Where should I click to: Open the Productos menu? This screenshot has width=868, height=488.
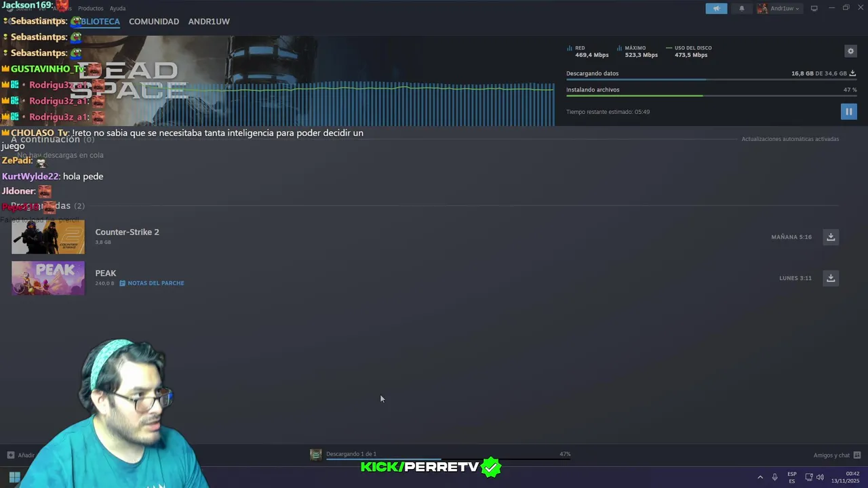pyautogui.click(x=91, y=9)
